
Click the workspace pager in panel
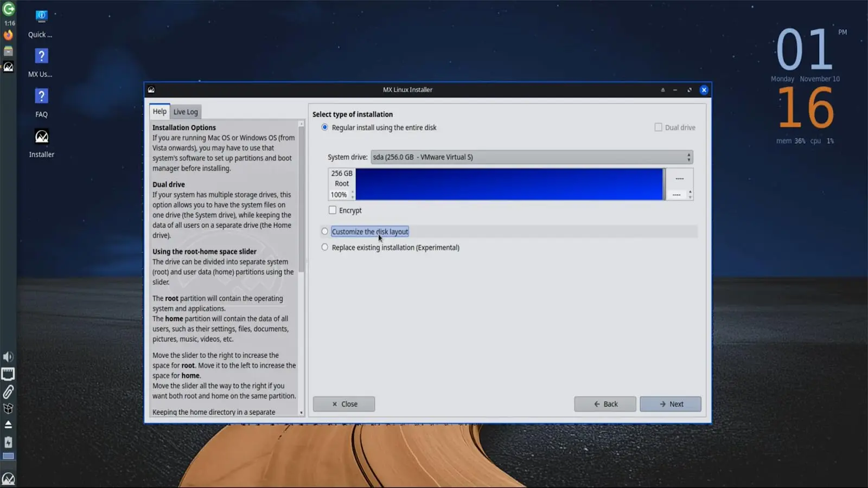8,457
